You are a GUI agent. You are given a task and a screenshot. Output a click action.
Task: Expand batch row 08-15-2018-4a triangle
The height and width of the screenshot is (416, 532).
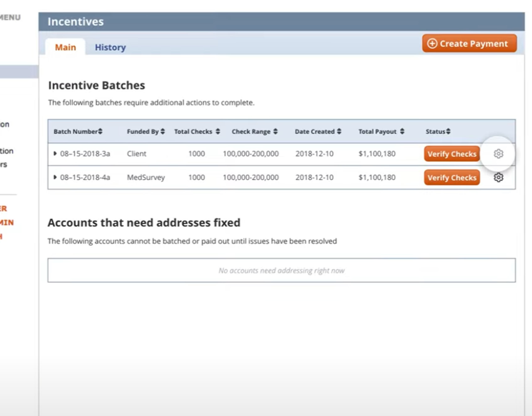point(55,177)
